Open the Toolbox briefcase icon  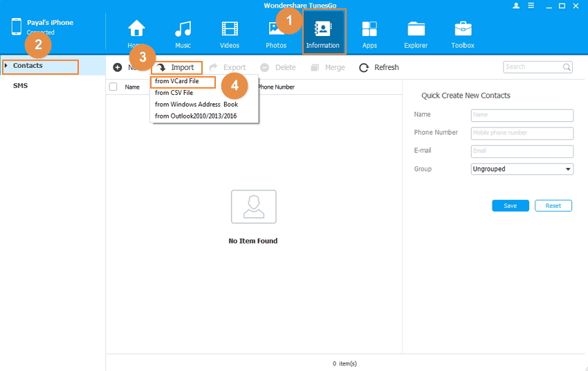click(463, 30)
